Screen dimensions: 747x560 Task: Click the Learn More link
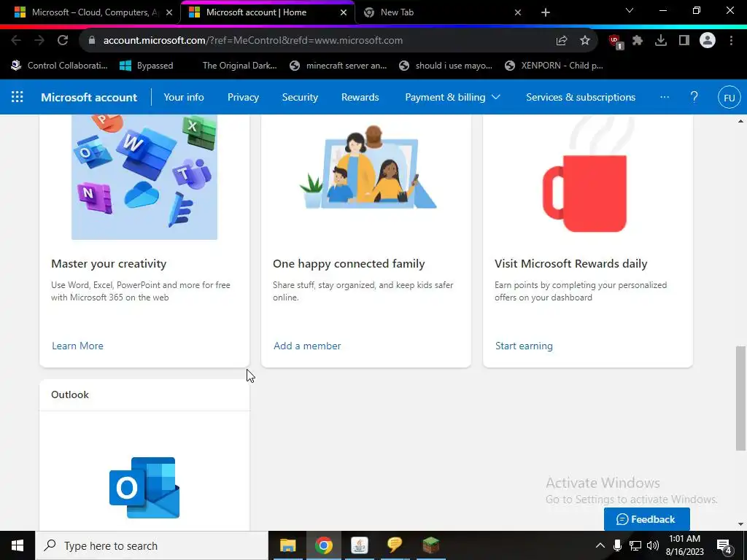(77, 346)
